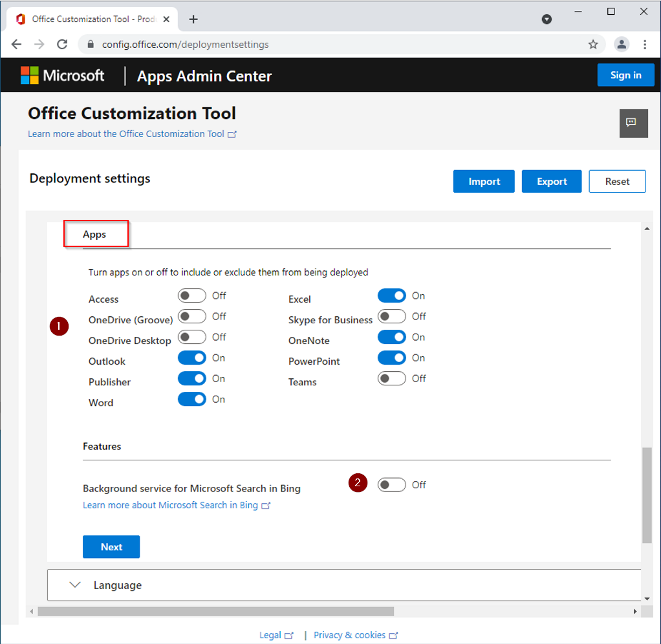Click the scroll down arrow
The width and height of the screenshot is (661, 644).
[647, 599]
